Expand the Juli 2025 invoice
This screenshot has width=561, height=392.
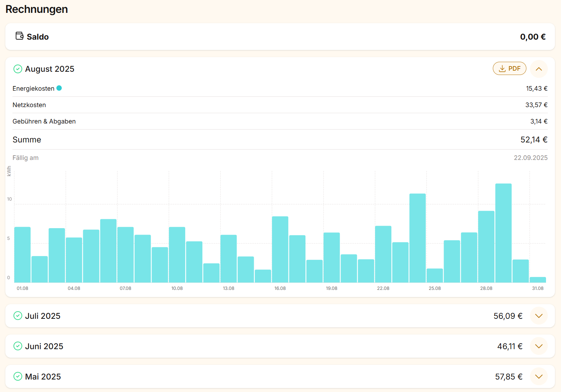[539, 316]
